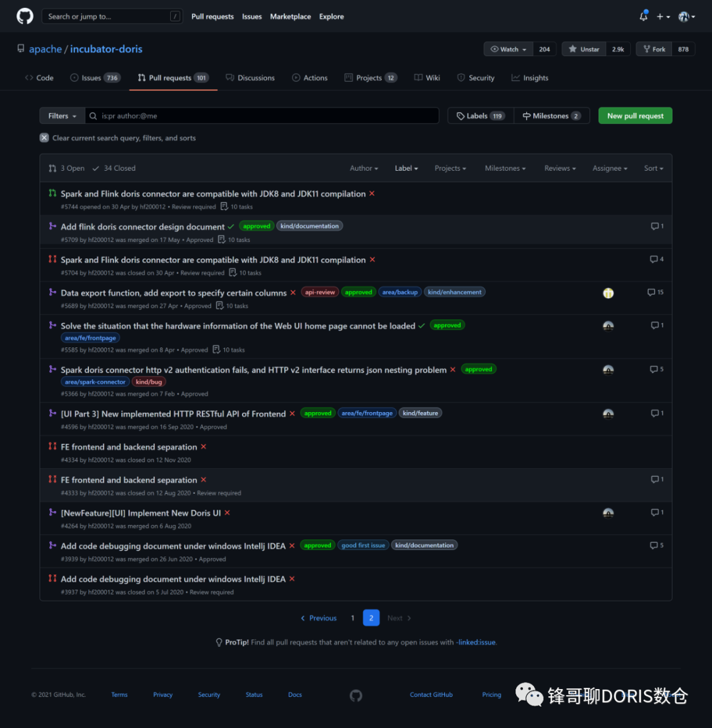
Task: Switch to the Code tab
Action: pyautogui.click(x=40, y=78)
